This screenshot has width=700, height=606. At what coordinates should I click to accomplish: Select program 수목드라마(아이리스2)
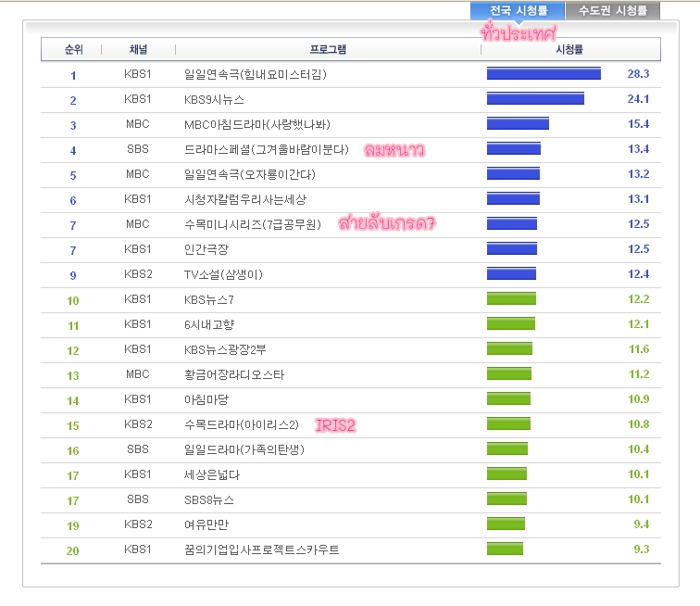[242, 424]
